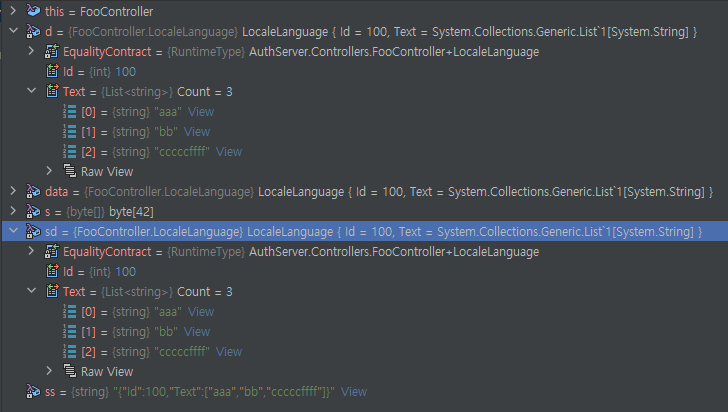Click {RuntimeType} label under sd's EqualityContract
Viewport: 728px width, 412px height.
point(206,252)
